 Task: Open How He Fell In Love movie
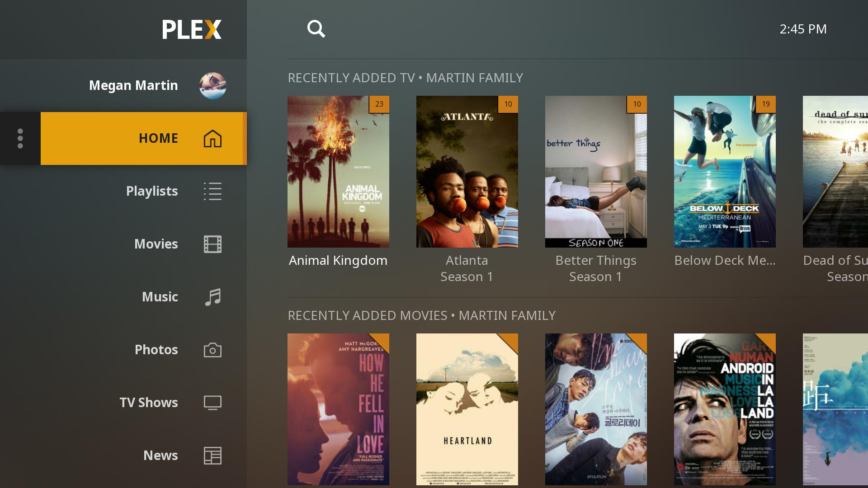point(339,409)
